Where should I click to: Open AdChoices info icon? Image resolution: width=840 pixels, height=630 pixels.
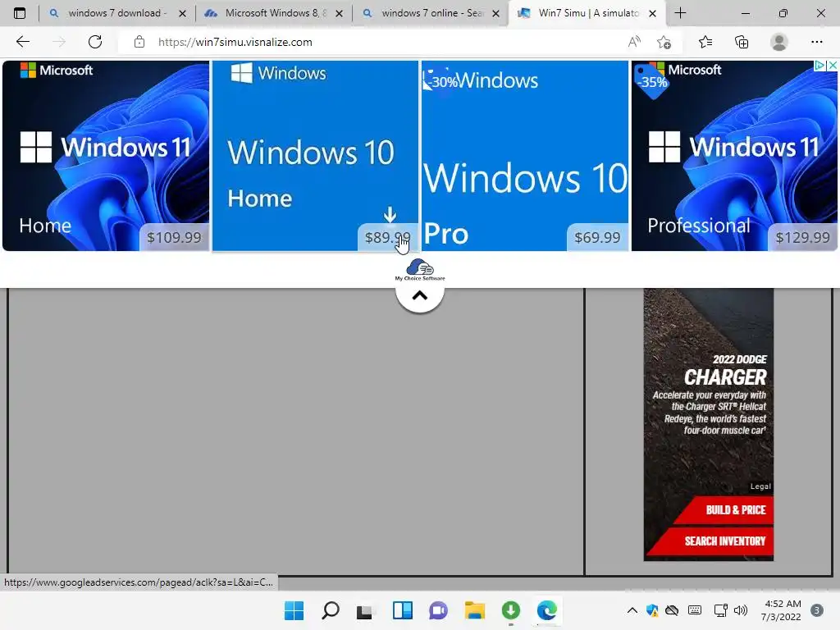819,66
